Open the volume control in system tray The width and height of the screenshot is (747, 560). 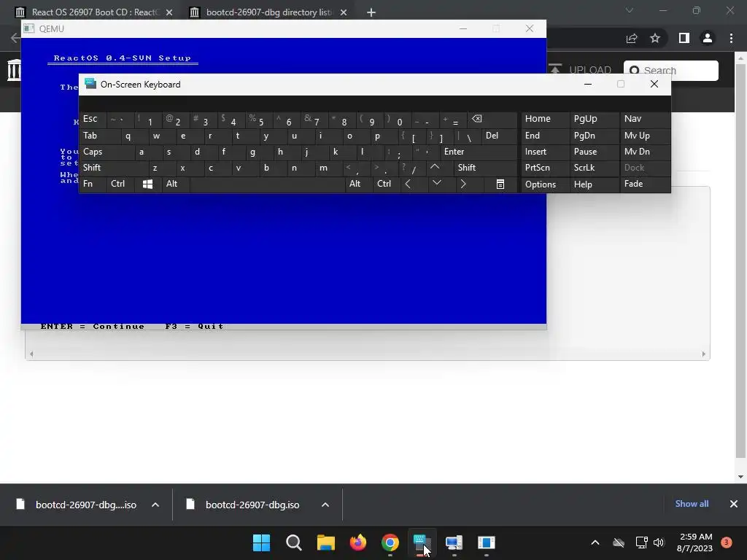659,542
